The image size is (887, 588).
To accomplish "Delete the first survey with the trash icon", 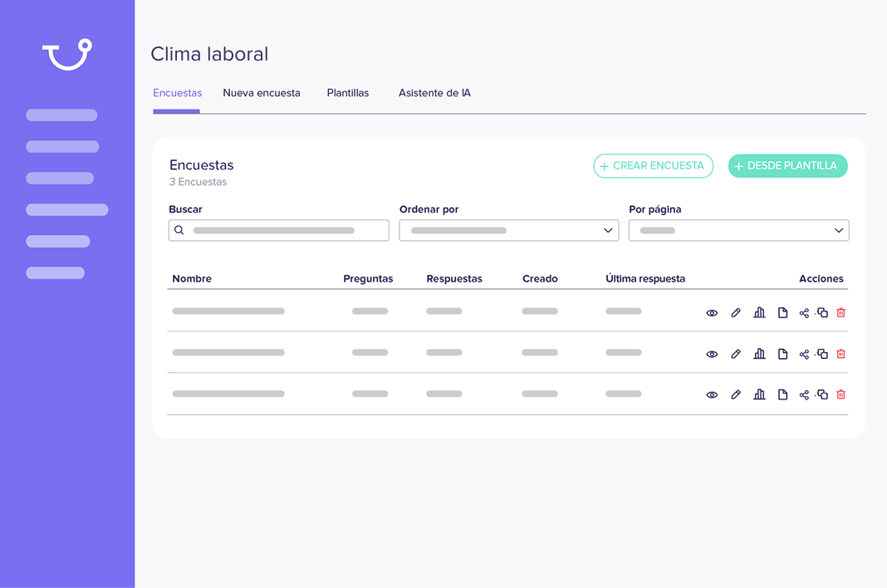I will click(x=840, y=313).
